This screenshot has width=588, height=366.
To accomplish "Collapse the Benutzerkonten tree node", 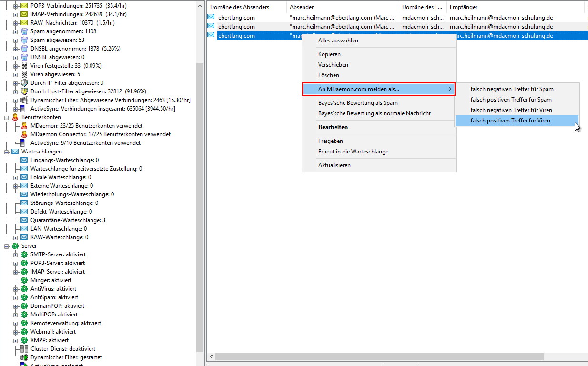I will [7, 117].
